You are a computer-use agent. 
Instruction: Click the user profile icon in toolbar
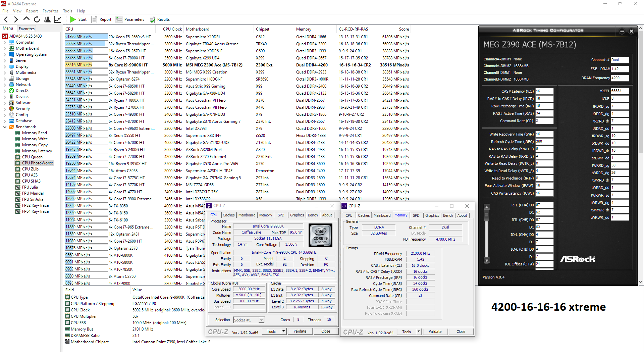pyautogui.click(x=47, y=19)
